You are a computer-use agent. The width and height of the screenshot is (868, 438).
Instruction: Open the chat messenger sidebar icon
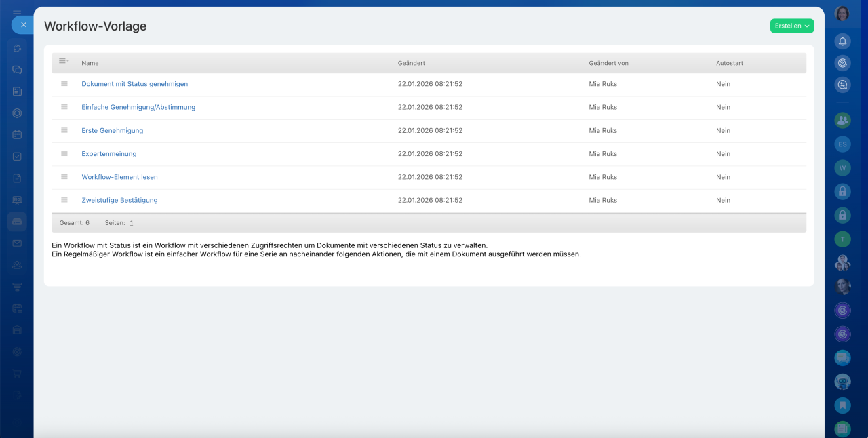coord(17,69)
